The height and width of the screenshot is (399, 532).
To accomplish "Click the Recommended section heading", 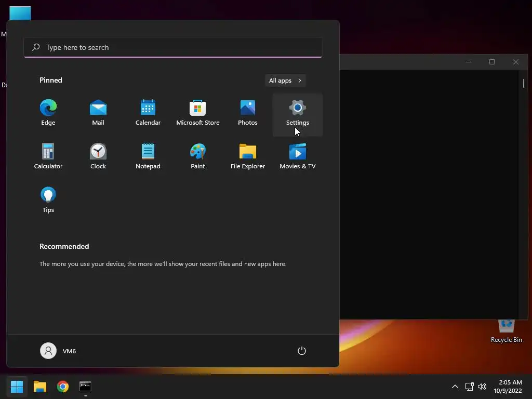I will 64,246.
